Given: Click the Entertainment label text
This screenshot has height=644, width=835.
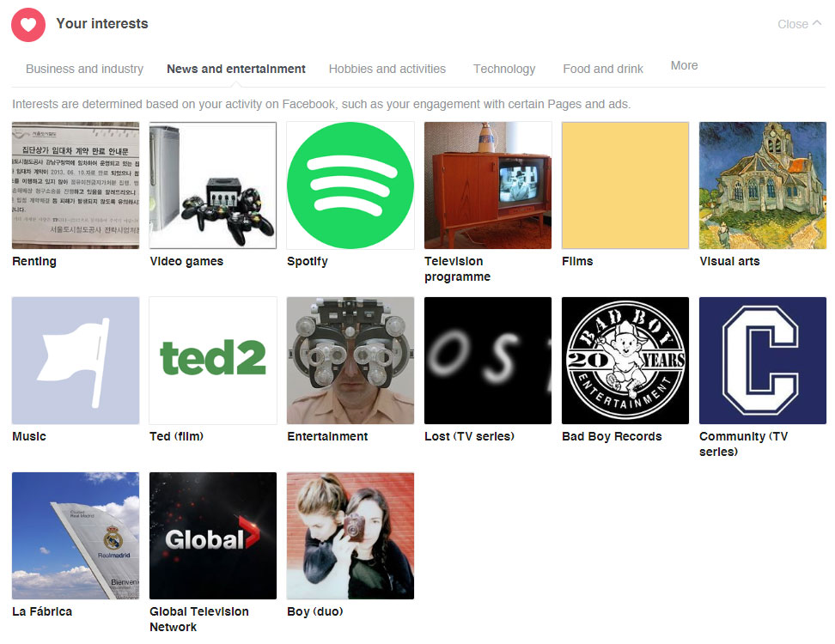Looking at the screenshot, I should 327,436.
